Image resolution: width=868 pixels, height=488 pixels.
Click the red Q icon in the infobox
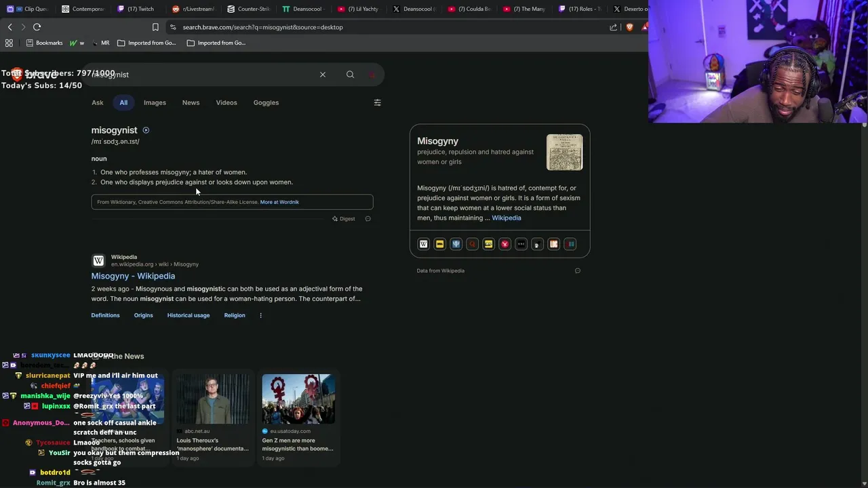point(472,244)
